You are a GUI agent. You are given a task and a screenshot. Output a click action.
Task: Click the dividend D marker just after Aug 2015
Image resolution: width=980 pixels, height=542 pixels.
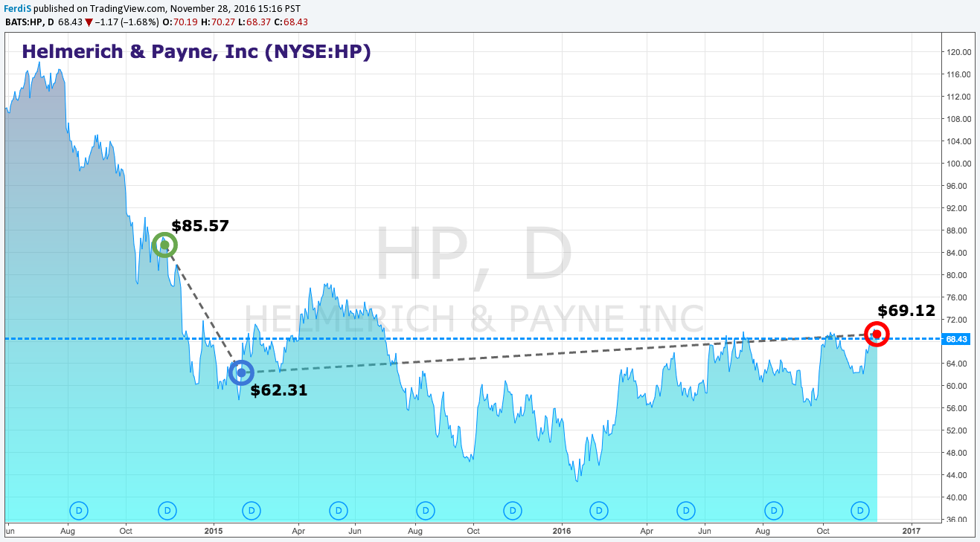click(425, 510)
